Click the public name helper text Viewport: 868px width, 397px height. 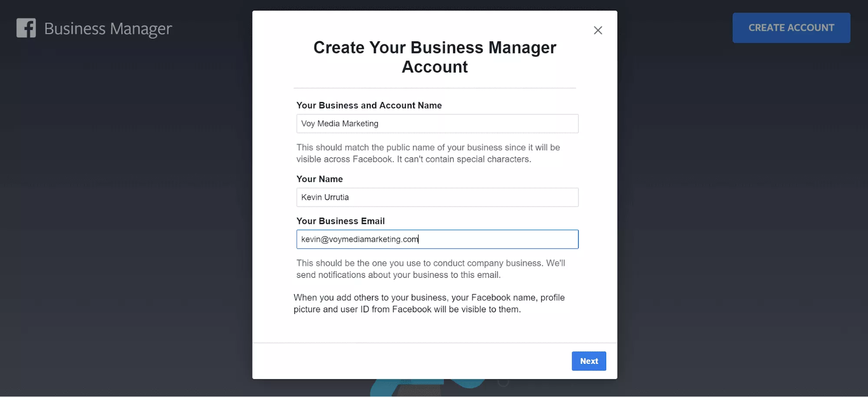tap(428, 153)
